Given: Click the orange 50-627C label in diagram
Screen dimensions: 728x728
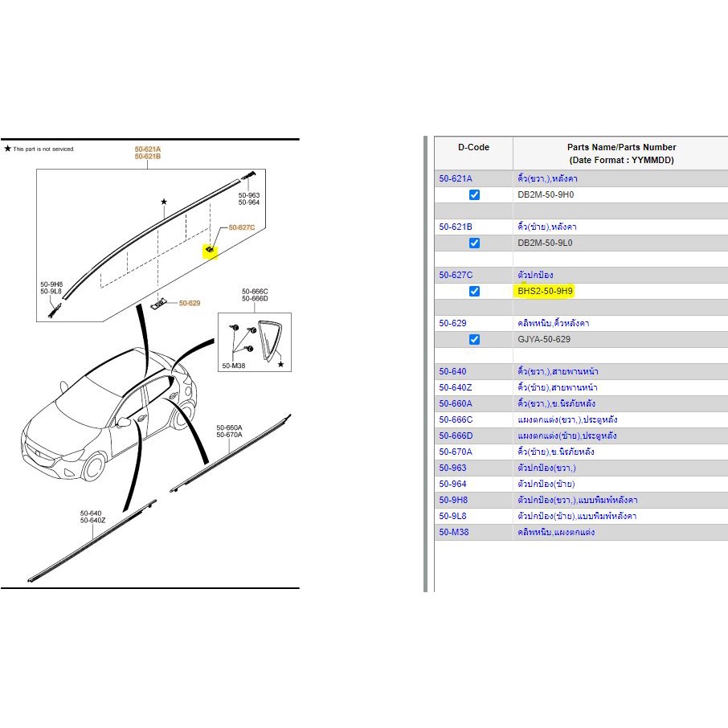Looking at the screenshot, I should tap(241, 227).
